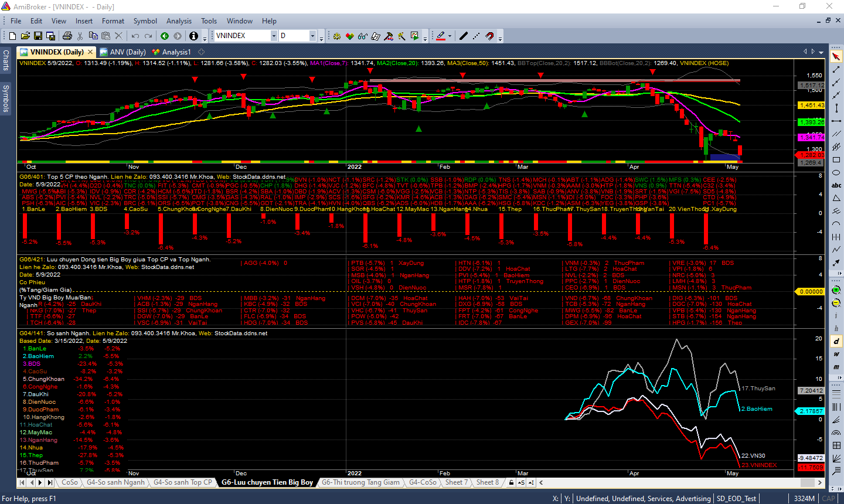The height and width of the screenshot is (504, 844).
Task: Switch to weekly 'w' interval
Action: (836, 354)
